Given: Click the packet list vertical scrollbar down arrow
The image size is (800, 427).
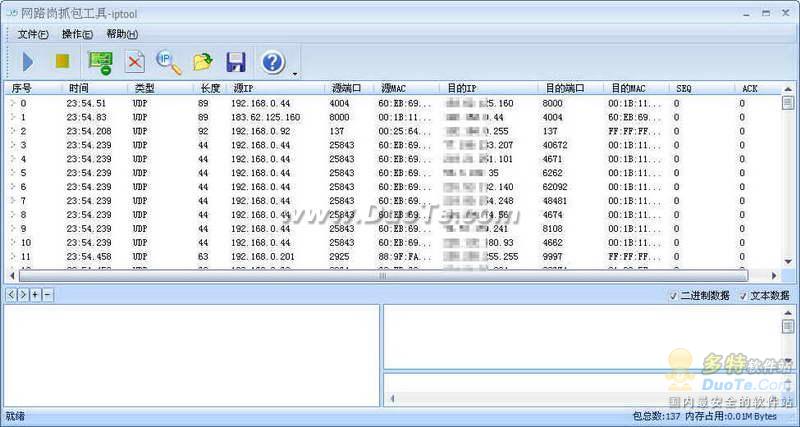Looking at the screenshot, I should 788,262.
